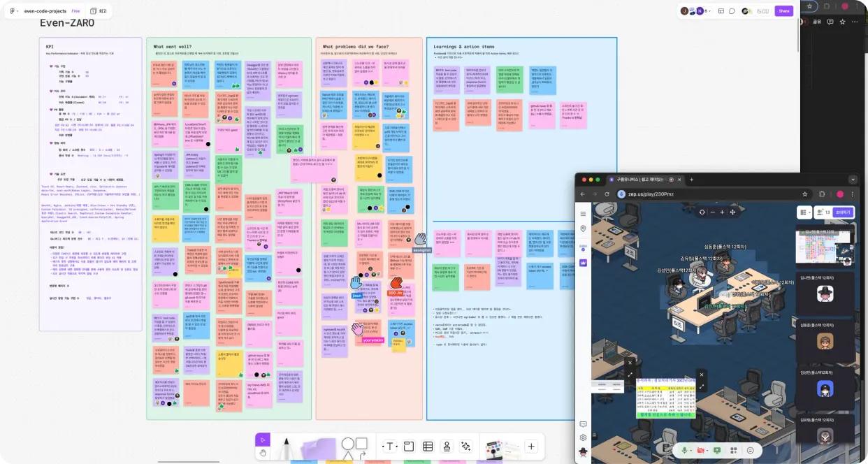Click my avatar icon at ZEP sidebar bottom

pos(583,454)
